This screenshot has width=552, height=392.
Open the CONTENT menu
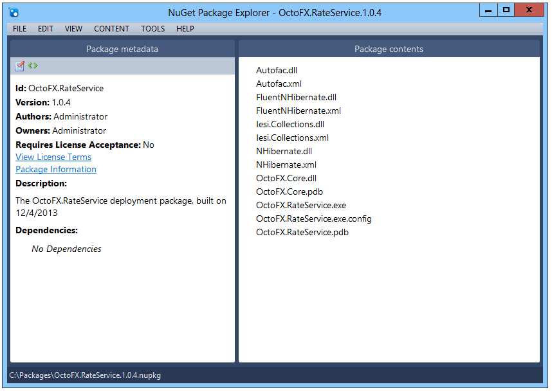point(111,28)
